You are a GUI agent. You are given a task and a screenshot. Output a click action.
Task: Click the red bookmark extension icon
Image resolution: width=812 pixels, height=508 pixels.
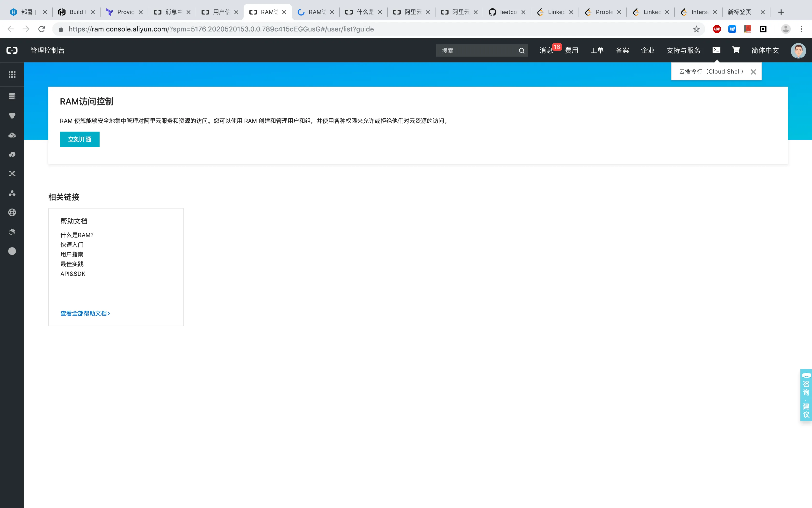click(x=747, y=29)
